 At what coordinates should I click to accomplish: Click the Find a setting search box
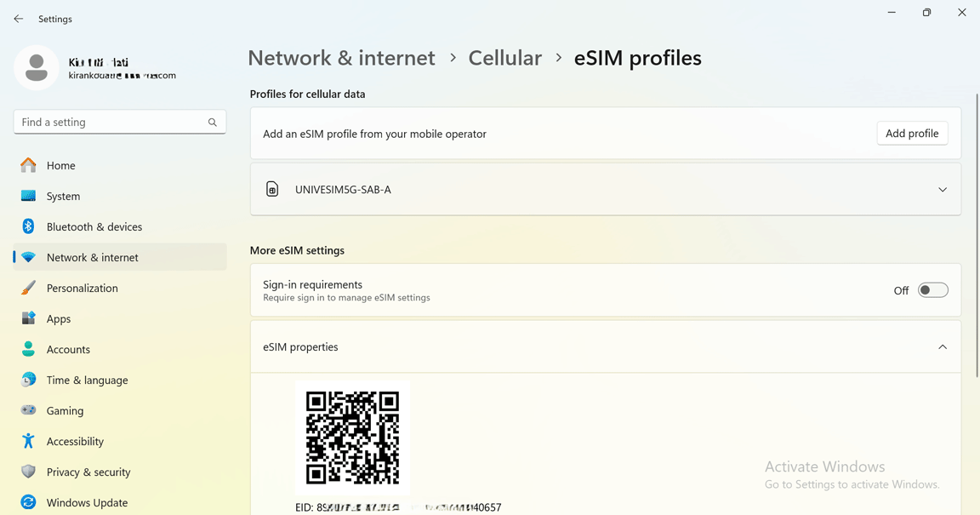[111, 123]
